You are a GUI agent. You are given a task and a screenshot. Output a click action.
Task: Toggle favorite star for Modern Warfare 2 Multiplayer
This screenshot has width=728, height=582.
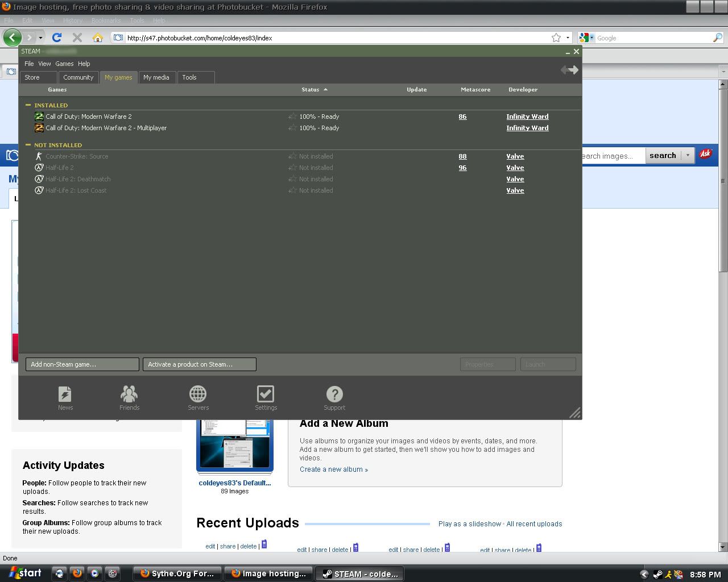click(x=292, y=128)
